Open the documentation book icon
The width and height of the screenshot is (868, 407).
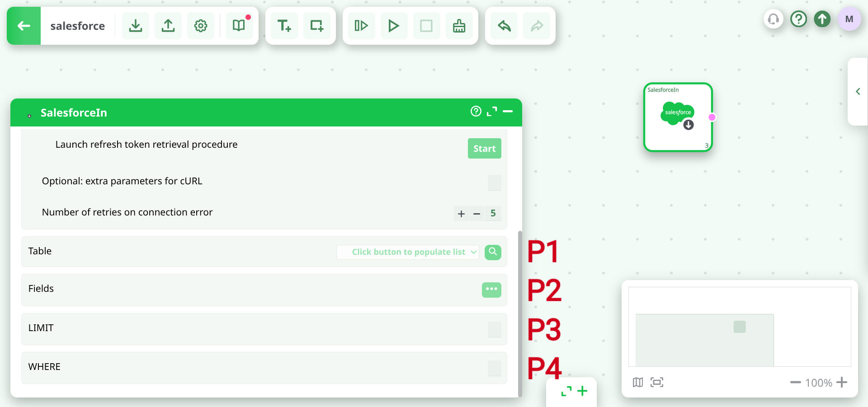239,26
